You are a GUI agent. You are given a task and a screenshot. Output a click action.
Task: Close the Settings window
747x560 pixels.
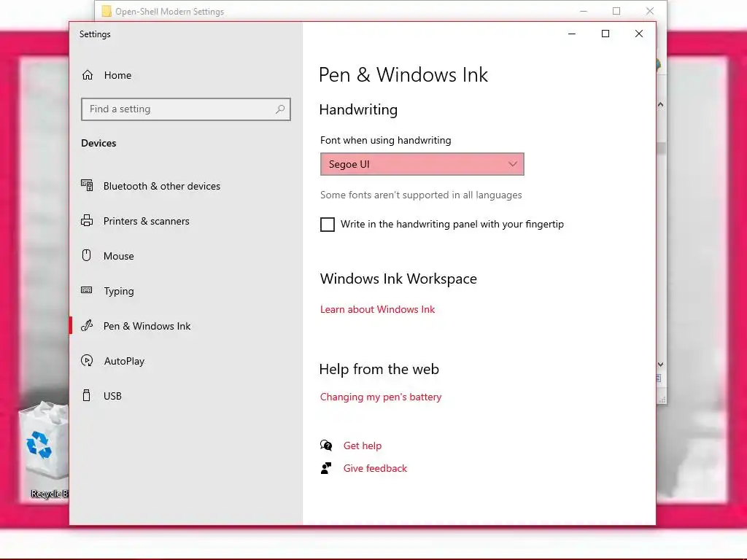(639, 34)
